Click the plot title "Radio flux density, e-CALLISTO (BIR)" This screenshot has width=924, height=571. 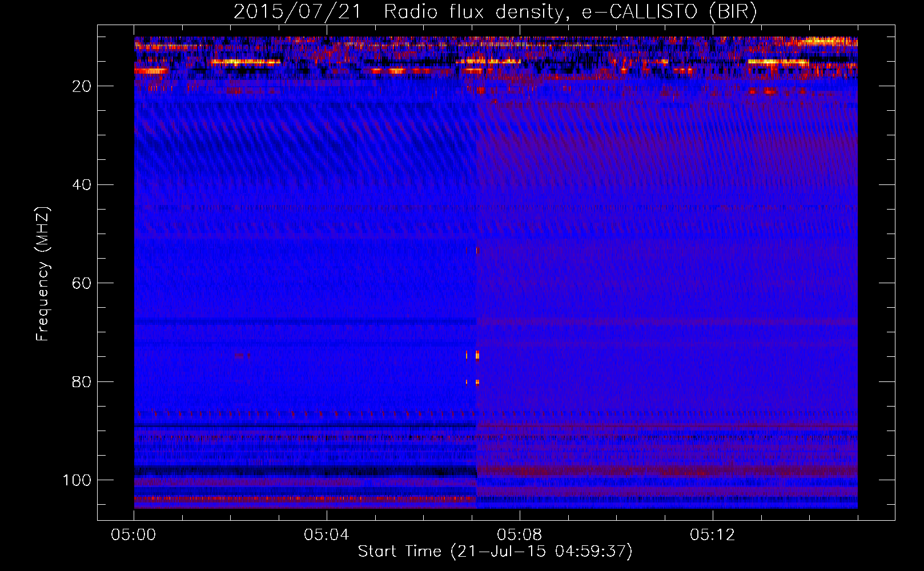tap(571, 12)
